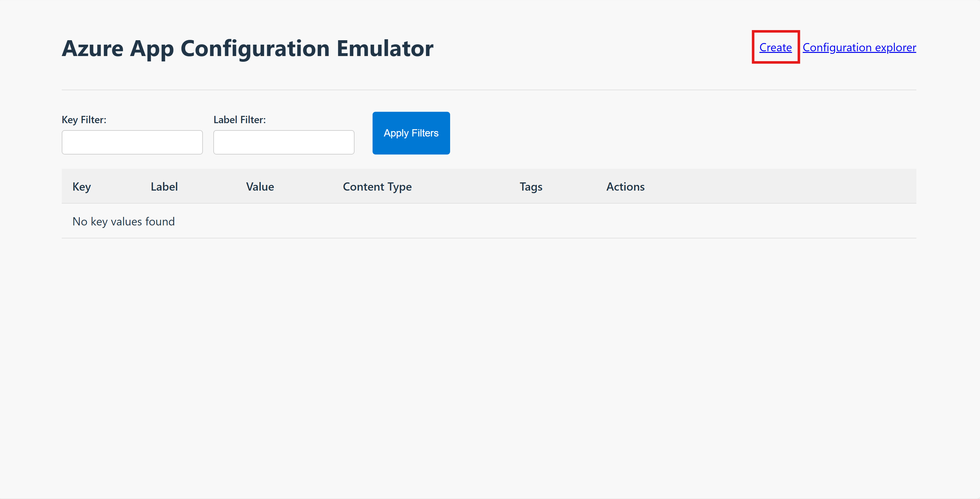Click inside the Key Filter input
Screen dimensions: 980x499
tap(132, 142)
